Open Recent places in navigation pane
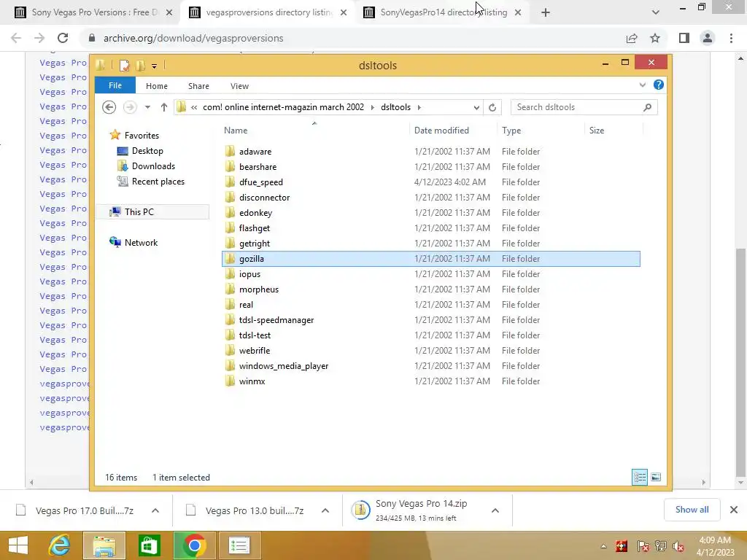This screenshot has height=560, width=747. [x=158, y=182]
